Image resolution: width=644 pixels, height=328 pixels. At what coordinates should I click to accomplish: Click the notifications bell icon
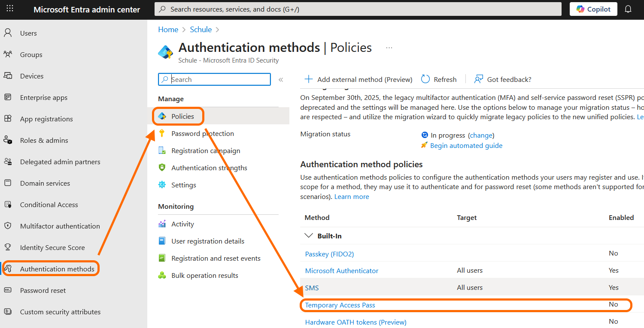(628, 9)
